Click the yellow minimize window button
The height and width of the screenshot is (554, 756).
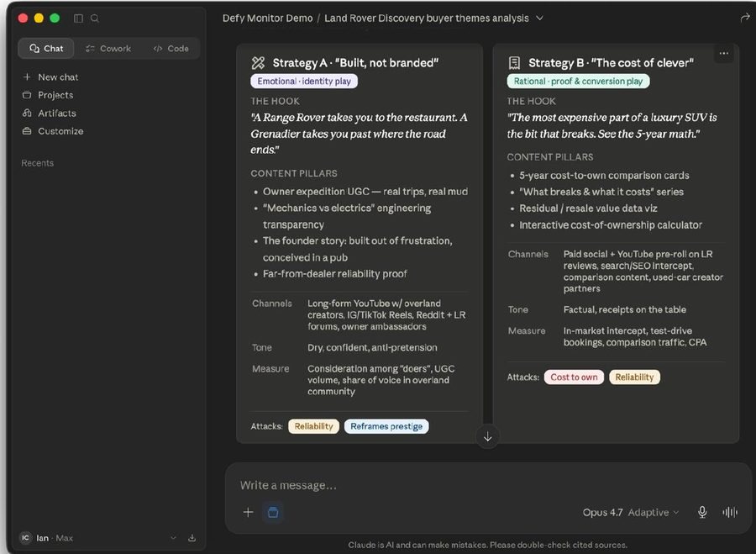pyautogui.click(x=39, y=18)
